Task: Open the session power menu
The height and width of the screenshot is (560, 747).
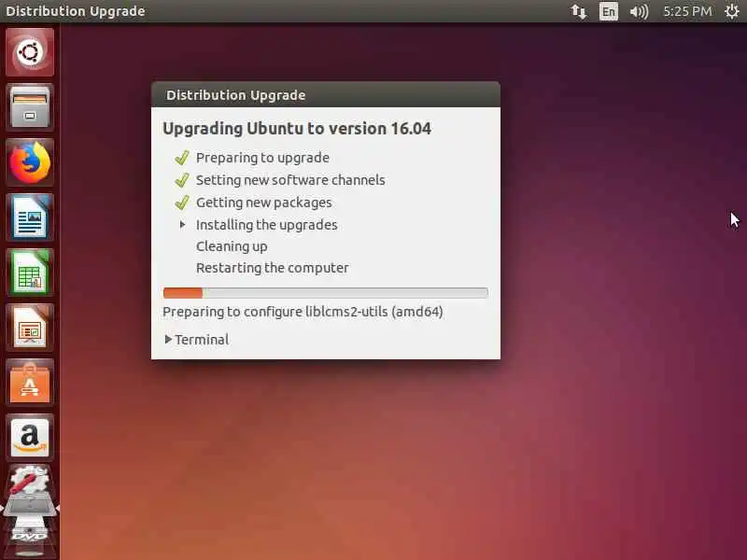Action: [732, 11]
